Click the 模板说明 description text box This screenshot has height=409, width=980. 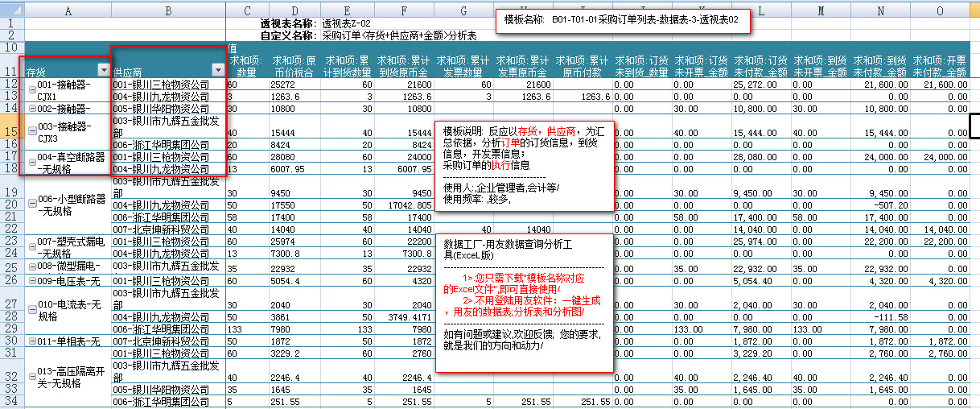click(524, 166)
